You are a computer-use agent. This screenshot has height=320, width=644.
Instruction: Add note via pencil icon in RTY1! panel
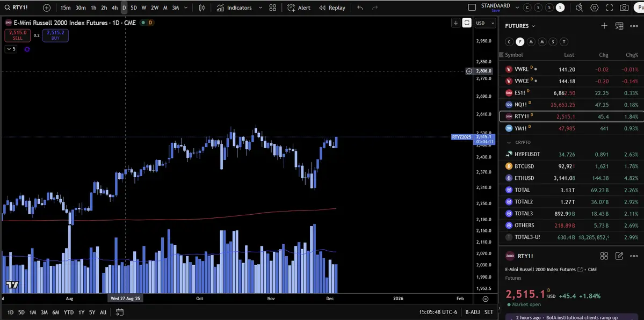click(x=619, y=256)
